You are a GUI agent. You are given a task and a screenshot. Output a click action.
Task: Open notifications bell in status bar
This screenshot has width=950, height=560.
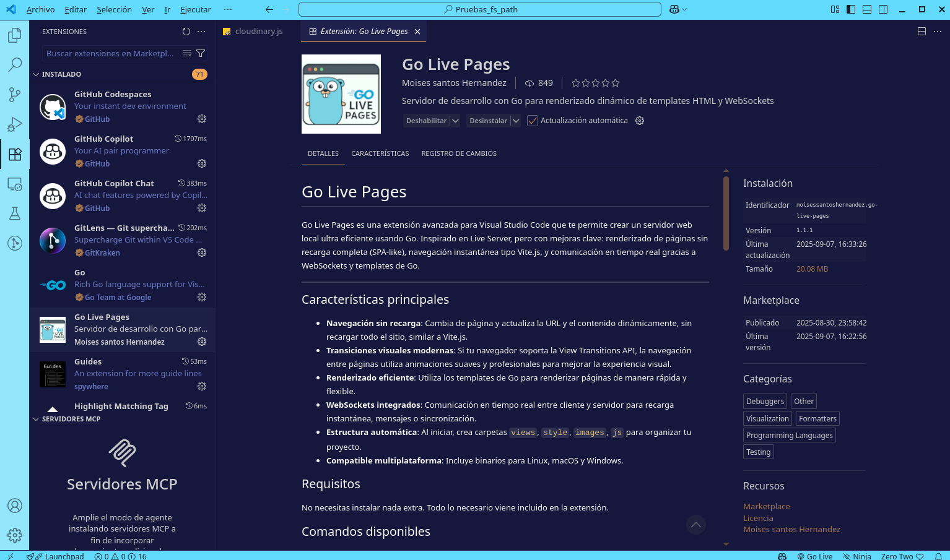[x=938, y=556]
